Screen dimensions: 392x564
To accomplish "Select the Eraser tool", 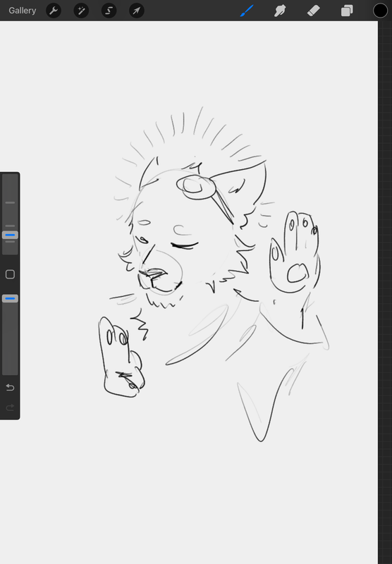I will (x=313, y=11).
